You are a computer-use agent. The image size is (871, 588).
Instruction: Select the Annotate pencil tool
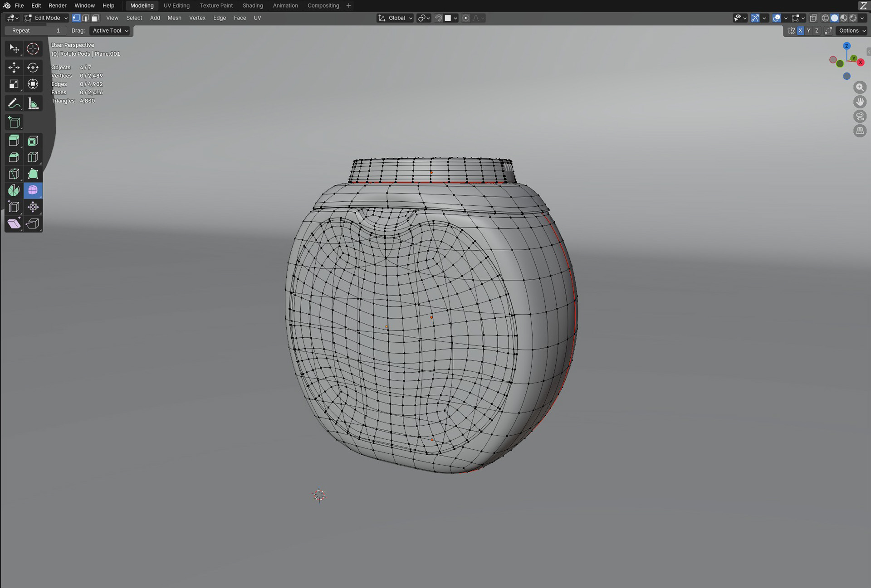[x=14, y=103]
